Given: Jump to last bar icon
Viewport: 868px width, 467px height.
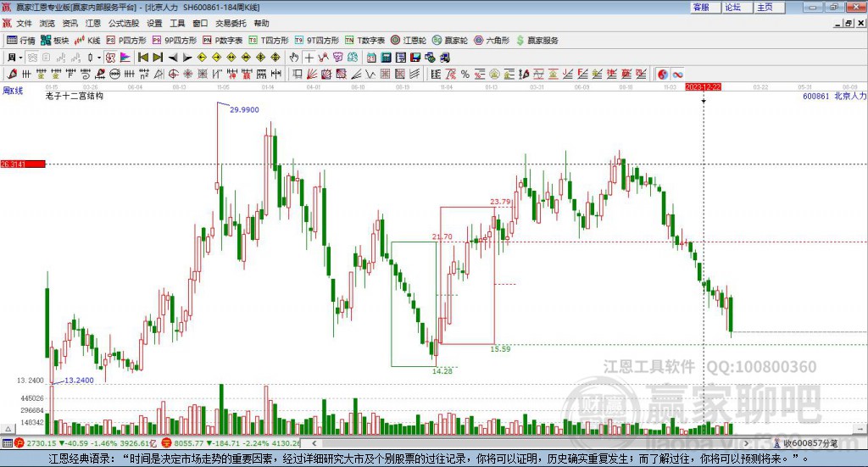Looking at the screenshot, I should click(158, 58).
